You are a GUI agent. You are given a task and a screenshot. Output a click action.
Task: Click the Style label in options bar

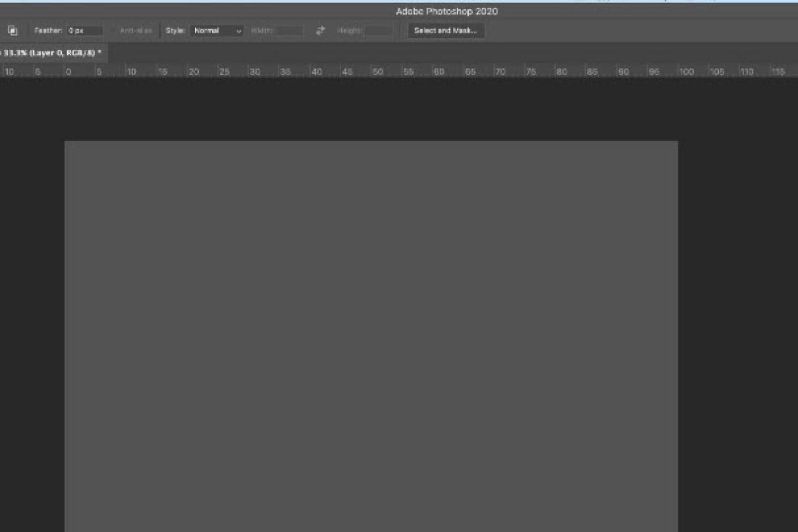tap(175, 31)
